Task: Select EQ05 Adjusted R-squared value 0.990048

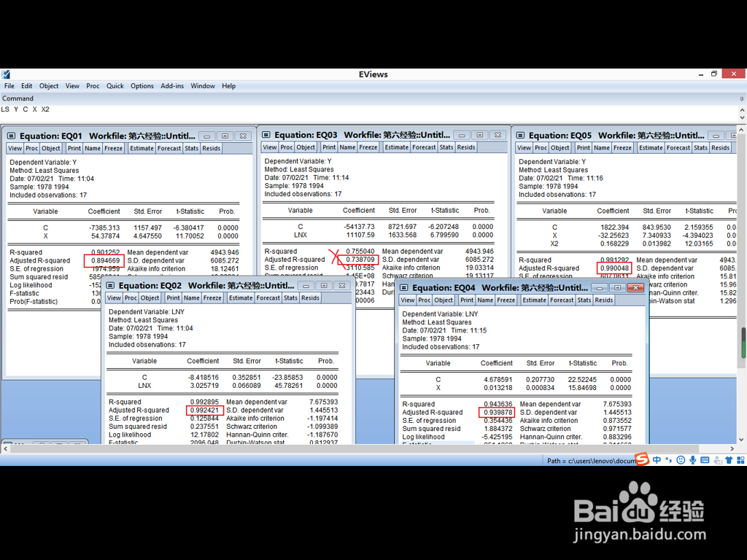Action: pos(614,268)
